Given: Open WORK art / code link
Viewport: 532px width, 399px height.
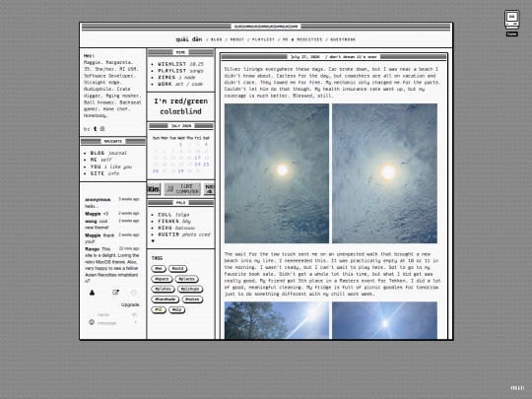Looking at the screenshot, I should pyautogui.click(x=180, y=84).
